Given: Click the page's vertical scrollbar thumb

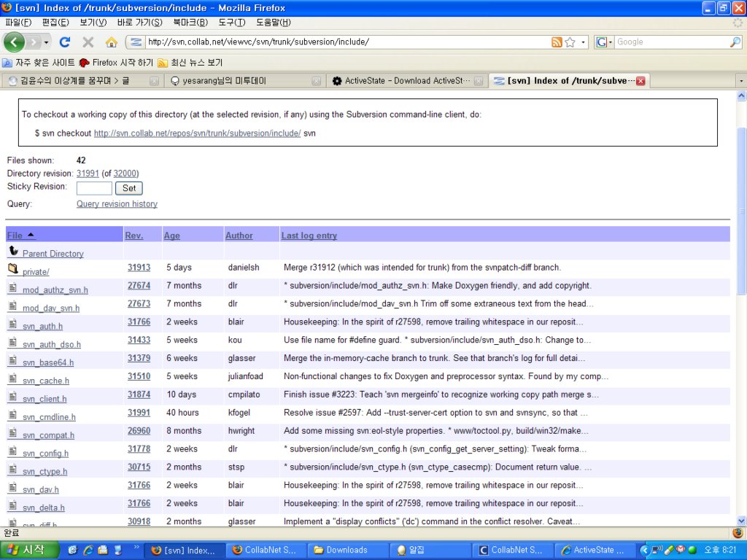Looking at the screenshot, I should pos(741,212).
